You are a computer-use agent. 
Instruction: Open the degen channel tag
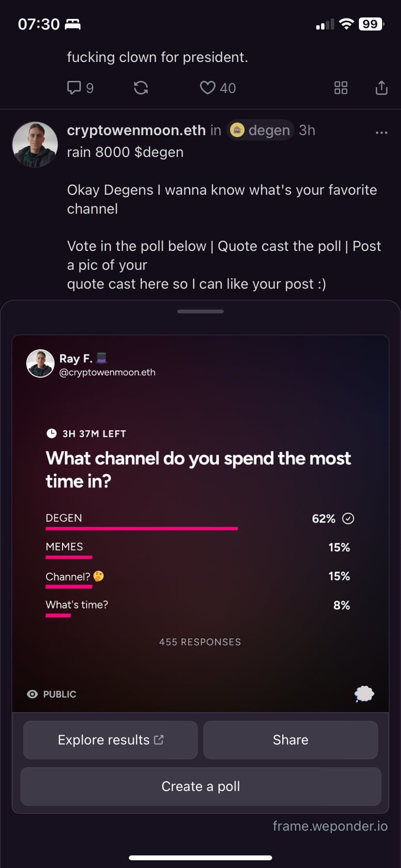point(261,130)
